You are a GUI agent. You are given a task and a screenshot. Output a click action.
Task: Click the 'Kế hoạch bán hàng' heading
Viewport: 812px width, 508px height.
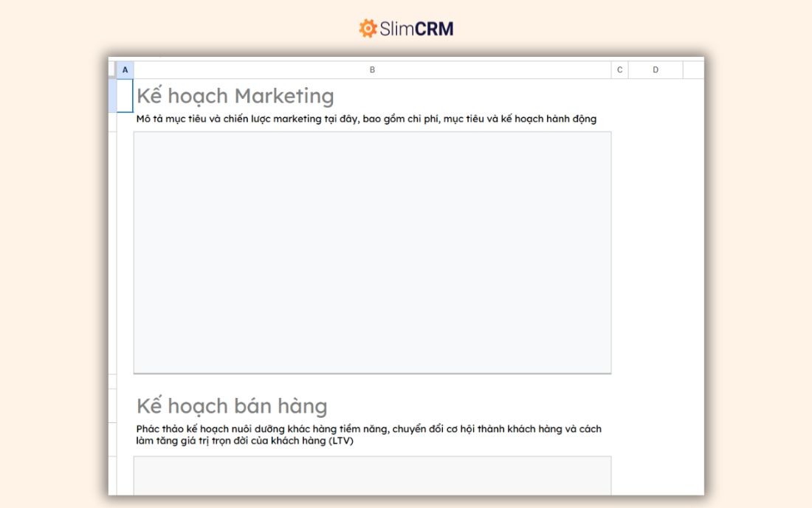tap(232, 405)
